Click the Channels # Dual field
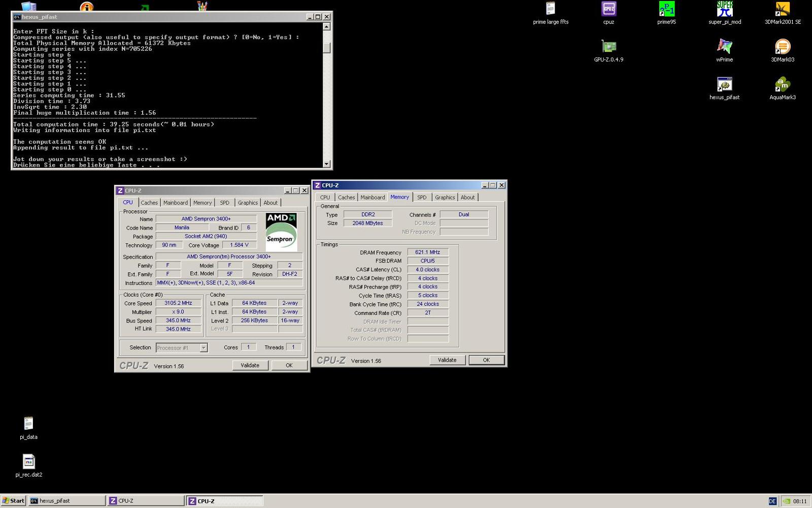812x508 pixels. [464, 214]
